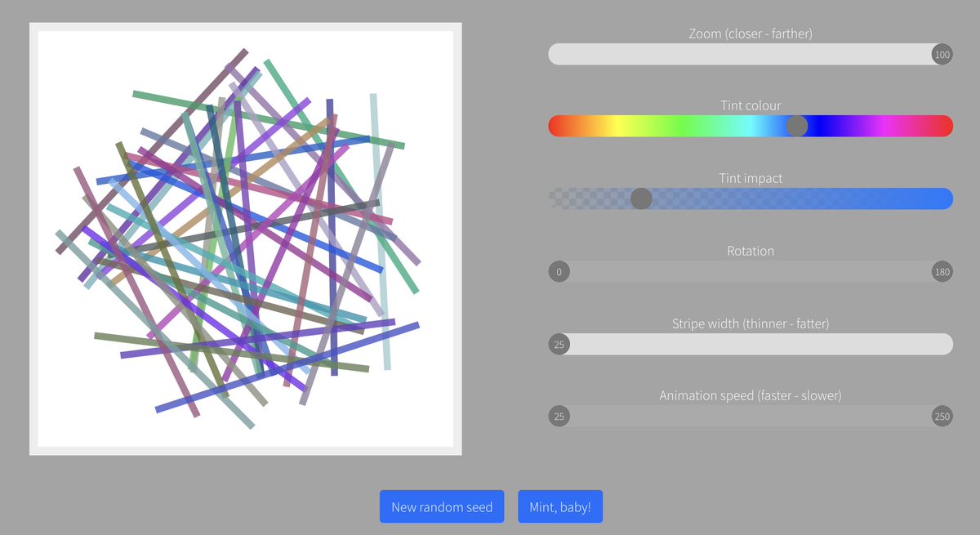Click the Animation speed handle showing 25

559,417
